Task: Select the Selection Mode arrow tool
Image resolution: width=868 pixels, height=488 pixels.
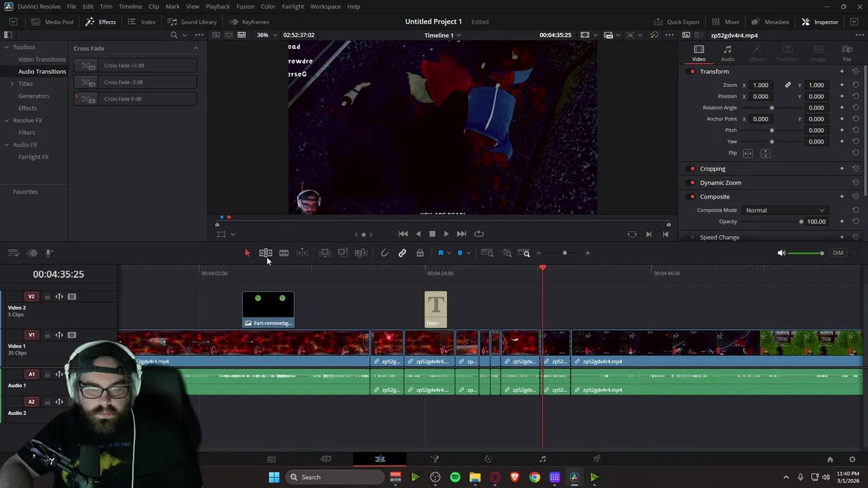Action: click(x=247, y=253)
